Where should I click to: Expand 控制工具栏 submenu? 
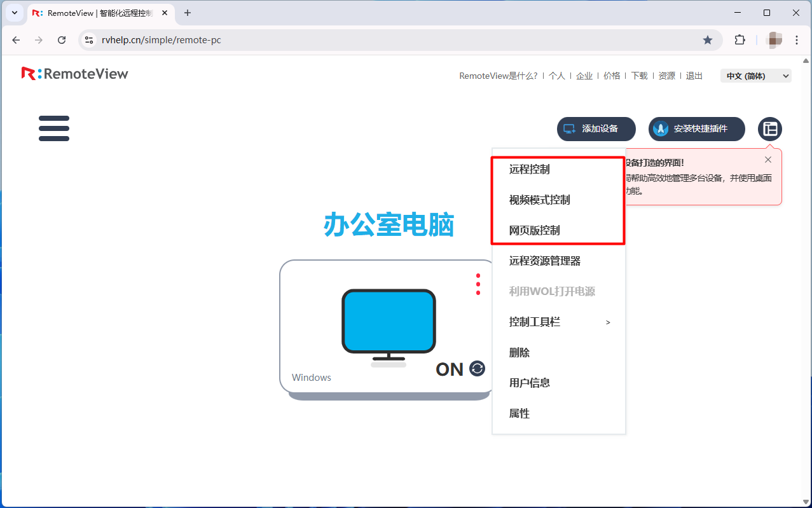pos(558,322)
